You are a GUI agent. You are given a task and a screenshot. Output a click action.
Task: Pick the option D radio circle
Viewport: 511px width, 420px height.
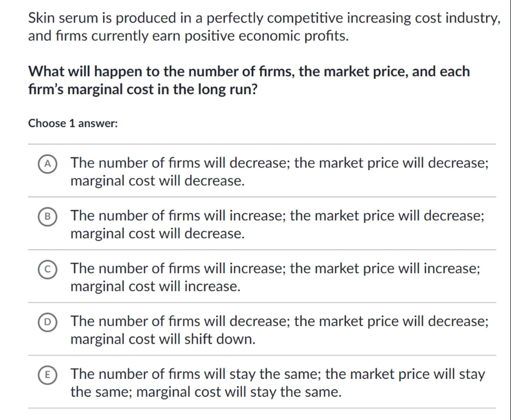(47, 322)
